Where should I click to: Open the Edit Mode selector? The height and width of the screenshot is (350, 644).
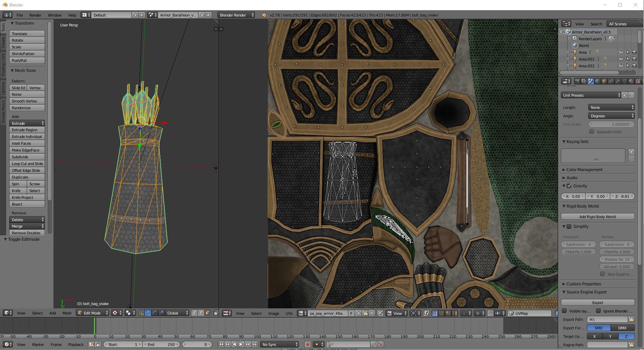[x=93, y=313]
